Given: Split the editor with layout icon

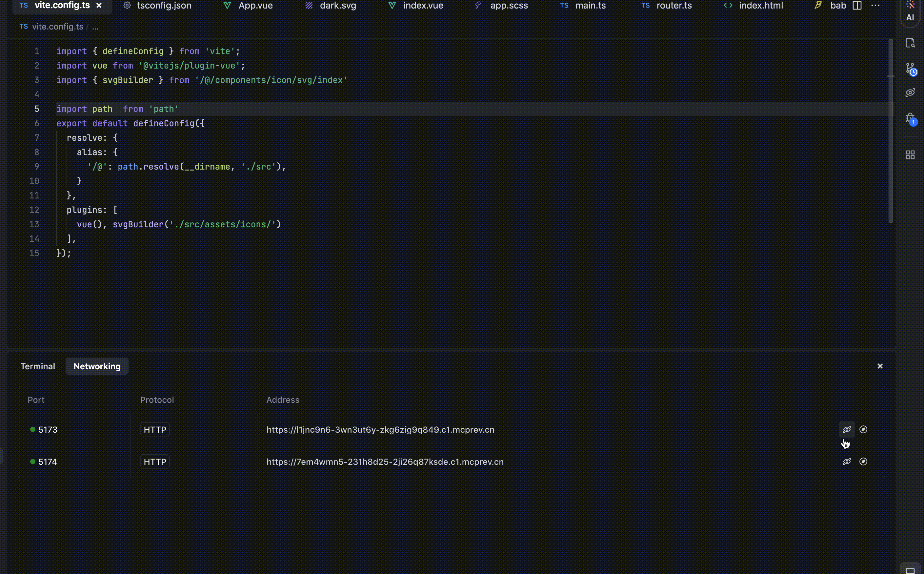Looking at the screenshot, I should (857, 6).
